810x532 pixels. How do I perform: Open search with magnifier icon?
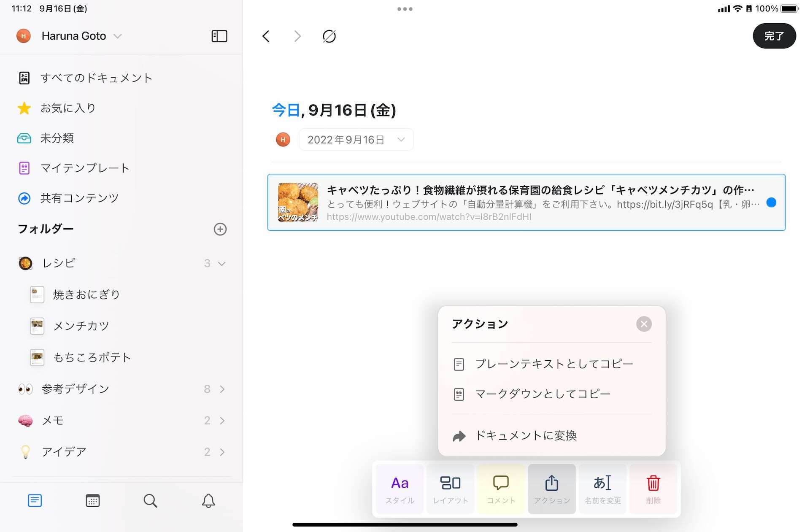pyautogui.click(x=150, y=501)
